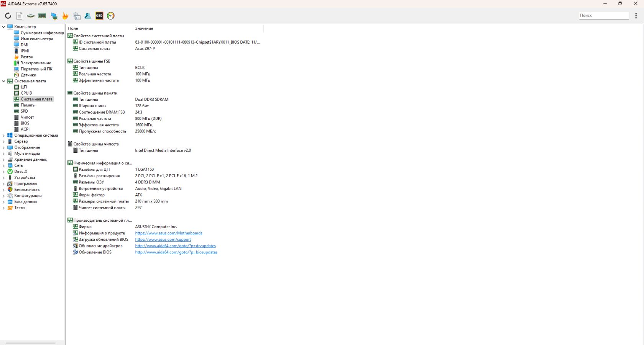This screenshot has height=345, width=644.
Task: Open the Чипсет tree item
Action: [27, 117]
